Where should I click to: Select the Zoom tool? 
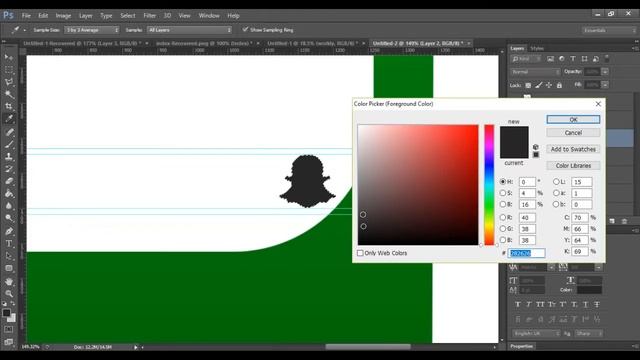[9, 293]
